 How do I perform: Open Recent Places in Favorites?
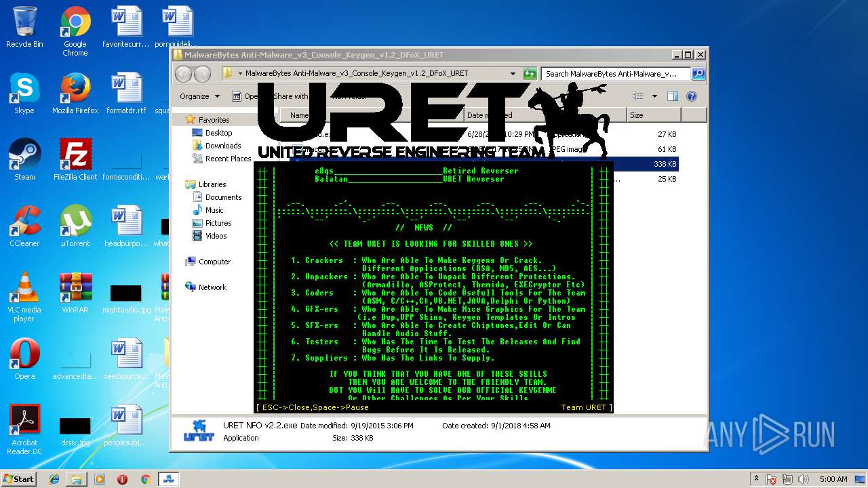(228, 159)
